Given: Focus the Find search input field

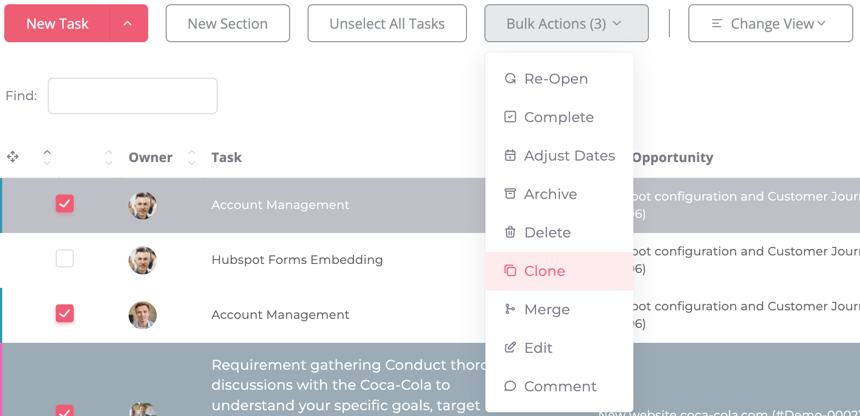Looking at the screenshot, I should 132,96.
